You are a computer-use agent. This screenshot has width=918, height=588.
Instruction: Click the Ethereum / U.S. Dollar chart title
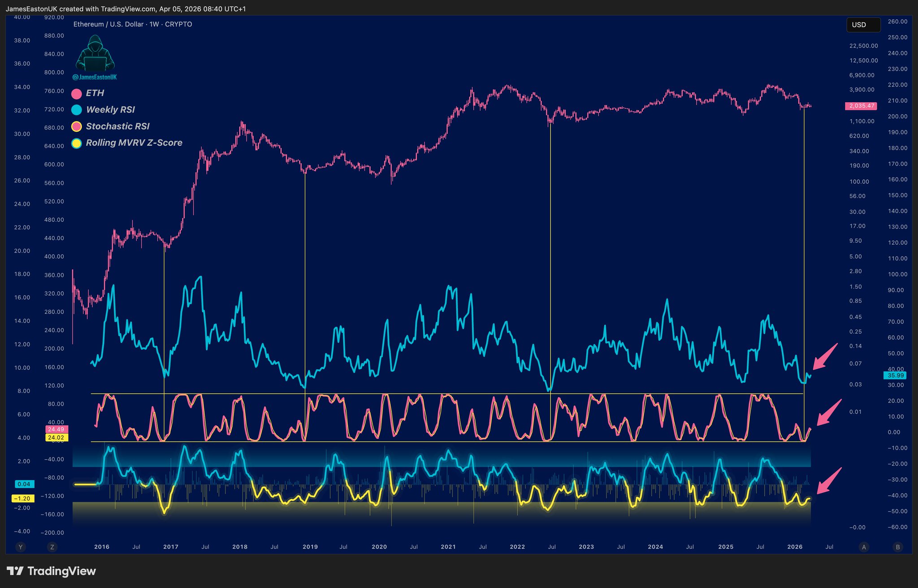[x=132, y=24]
